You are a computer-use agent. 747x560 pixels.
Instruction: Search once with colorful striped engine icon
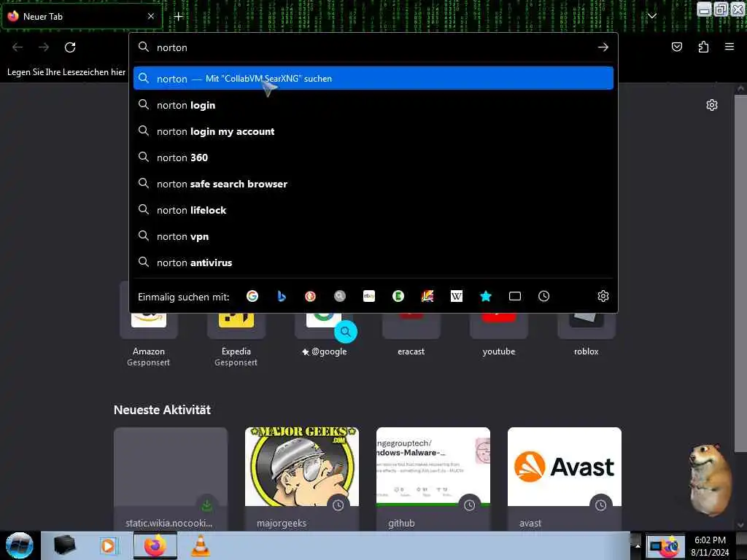pos(427,296)
